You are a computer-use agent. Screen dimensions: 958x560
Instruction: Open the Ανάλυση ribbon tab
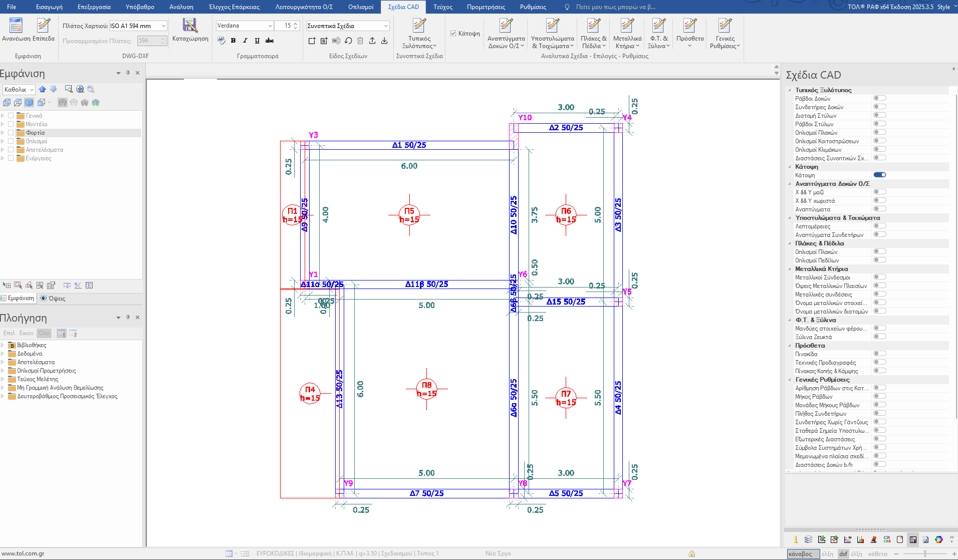point(181,7)
